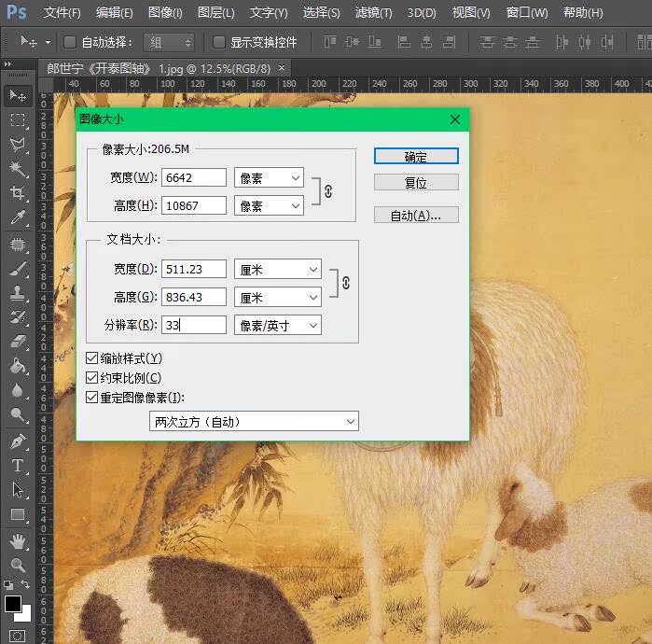Screen dimensions: 652x644
Task: Click the resolution field 分辨率(R)
Action: 194,325
